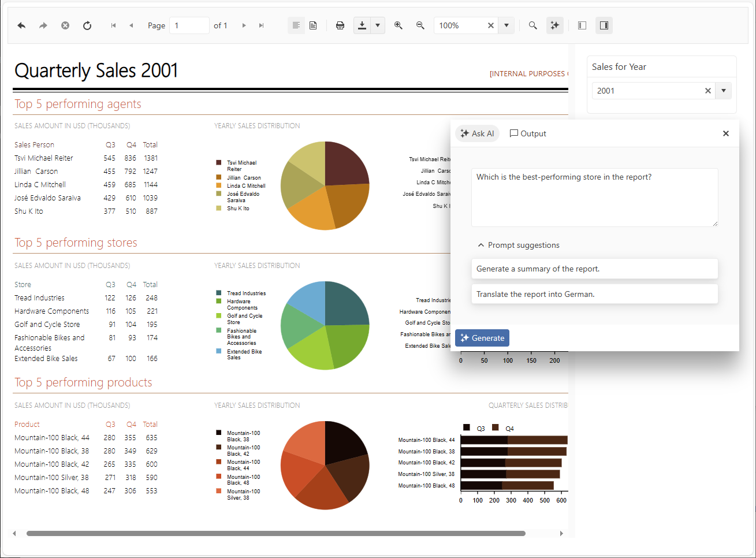Select the 'Translate the report into German' suggestion

[x=594, y=294]
